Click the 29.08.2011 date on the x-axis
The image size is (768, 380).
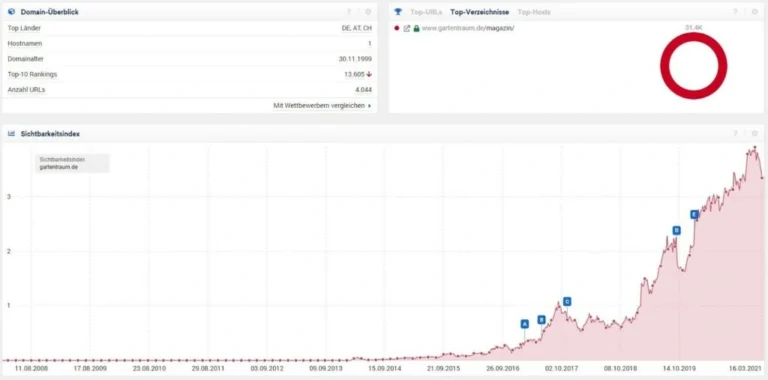[x=208, y=368]
